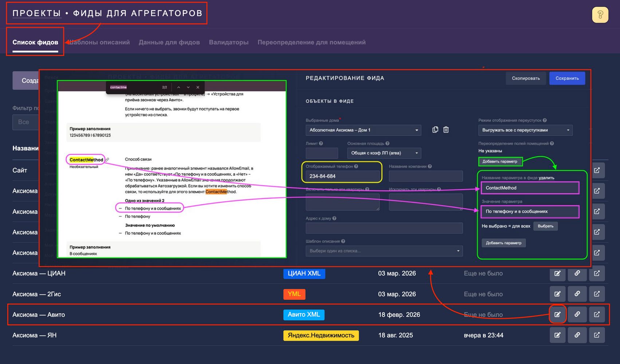Open the help question mark icon
The image size is (620, 364).
[x=600, y=15]
